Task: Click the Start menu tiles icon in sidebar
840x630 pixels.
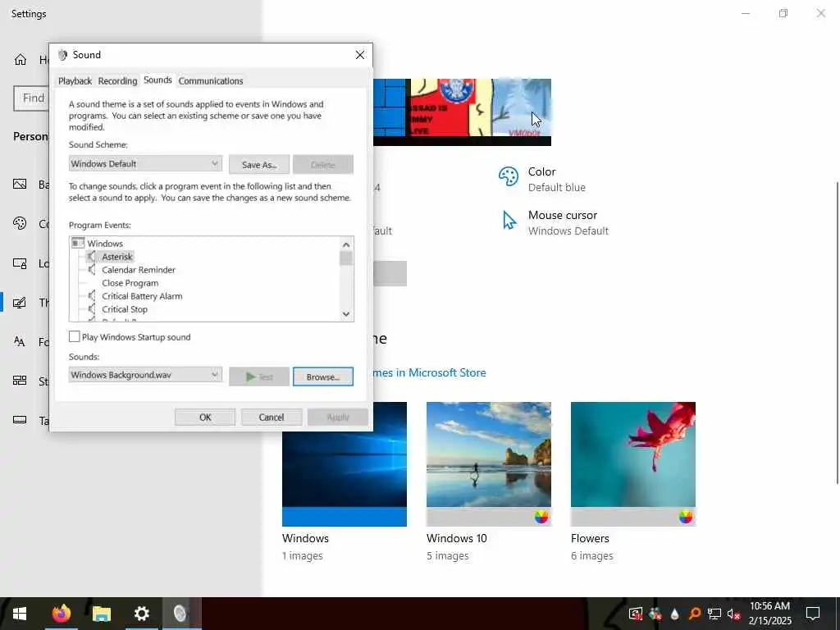Action: click(x=20, y=381)
